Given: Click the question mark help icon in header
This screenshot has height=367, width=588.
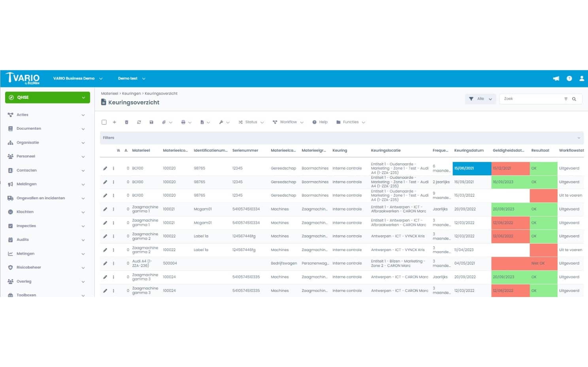Looking at the screenshot, I should coord(569,78).
